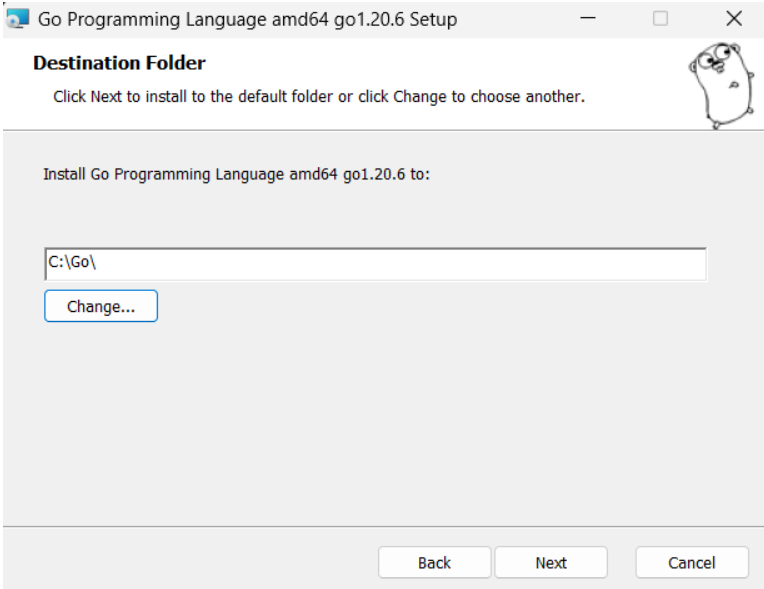The width and height of the screenshot is (764, 589).
Task: Click the "Install Go Programming Language amd64 go1.20.6 to:" label
Action: tap(237, 174)
